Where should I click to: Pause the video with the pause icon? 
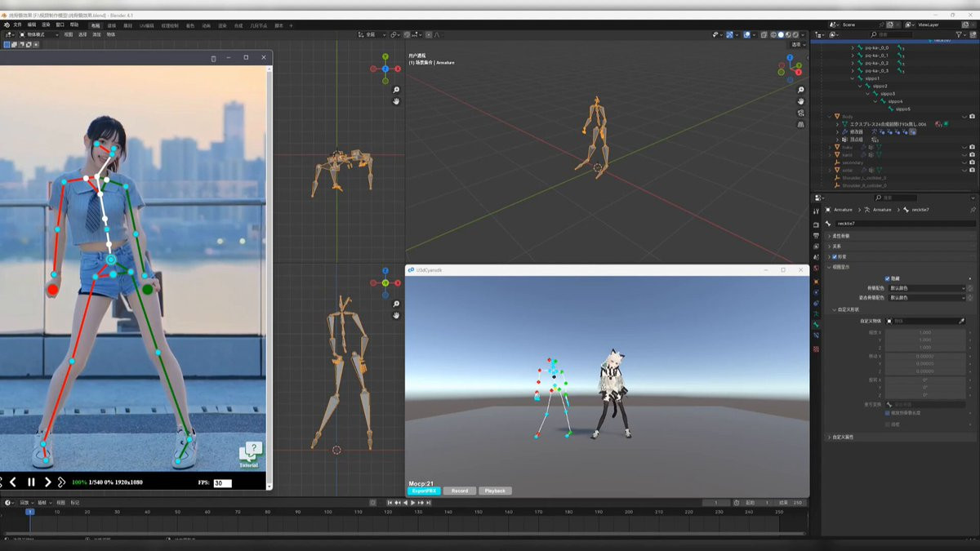pos(31,482)
